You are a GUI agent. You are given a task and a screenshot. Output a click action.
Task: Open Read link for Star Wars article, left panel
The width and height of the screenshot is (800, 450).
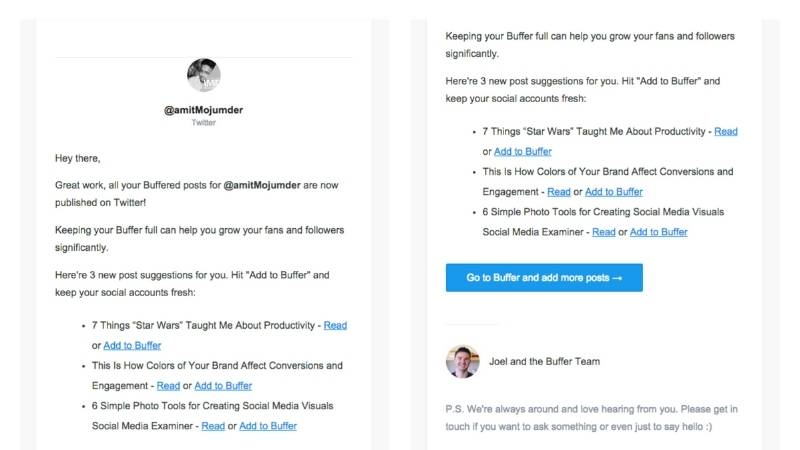coord(335,325)
